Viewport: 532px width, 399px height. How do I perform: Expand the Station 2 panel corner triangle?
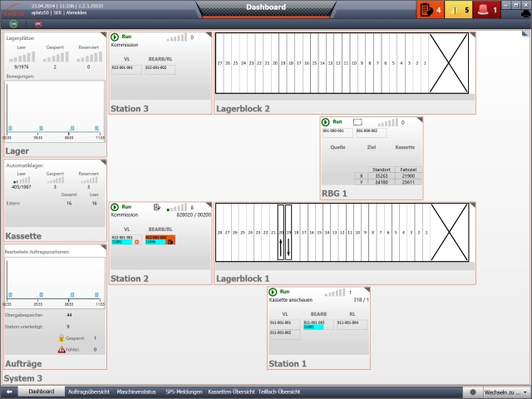(208, 206)
